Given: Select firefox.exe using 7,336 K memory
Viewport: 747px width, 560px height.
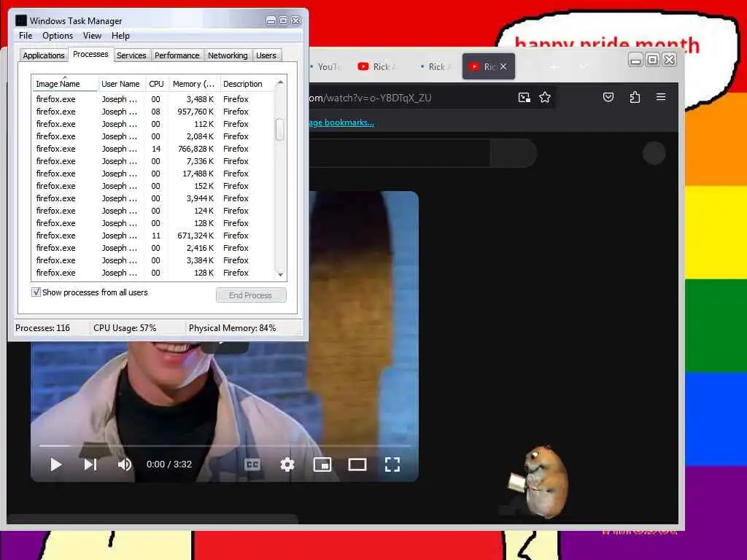Looking at the screenshot, I should 153,161.
